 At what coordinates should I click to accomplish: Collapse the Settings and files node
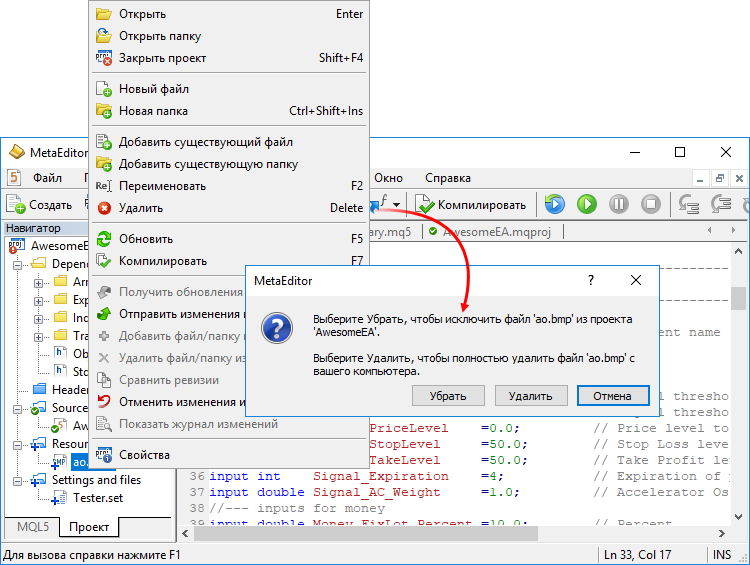[18, 481]
